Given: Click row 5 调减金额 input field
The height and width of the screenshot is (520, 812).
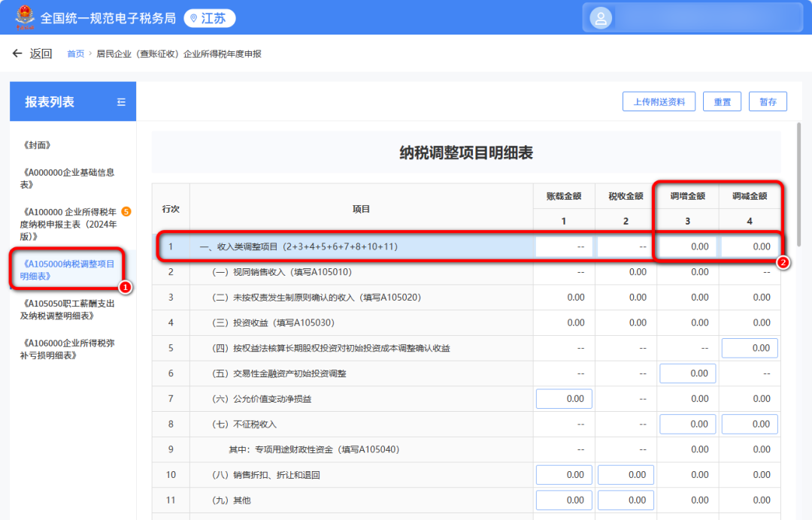Looking at the screenshot, I should point(750,348).
